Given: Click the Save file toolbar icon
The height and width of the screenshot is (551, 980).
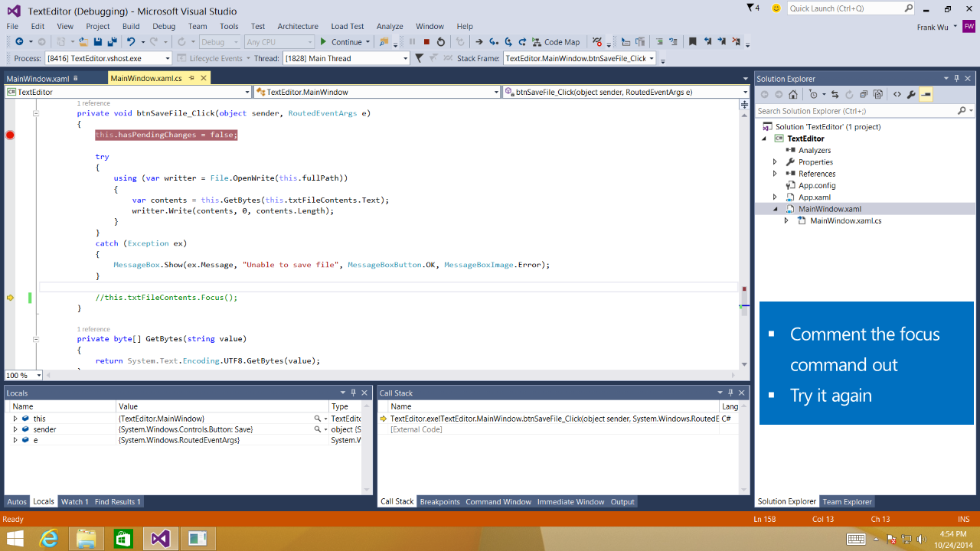Looking at the screenshot, I should tap(100, 42).
